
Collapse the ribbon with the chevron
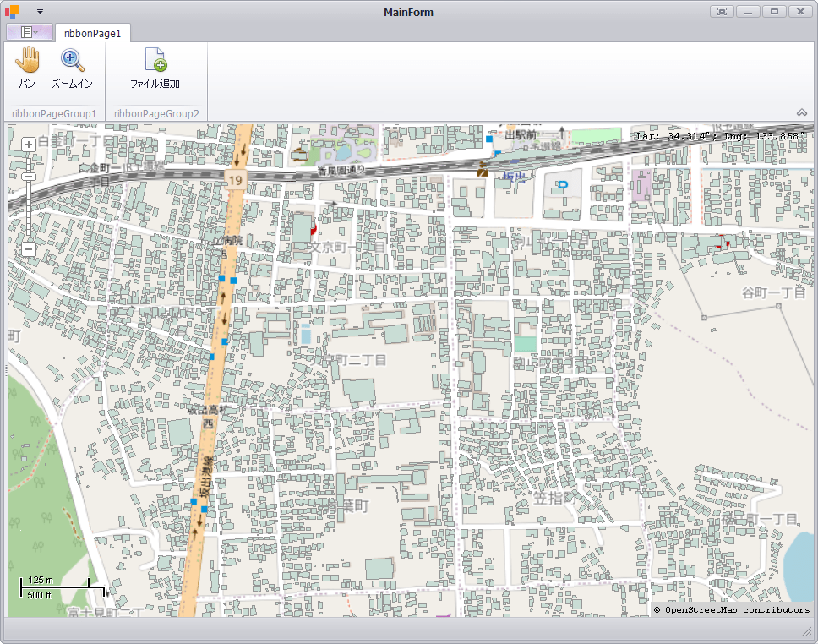click(801, 112)
